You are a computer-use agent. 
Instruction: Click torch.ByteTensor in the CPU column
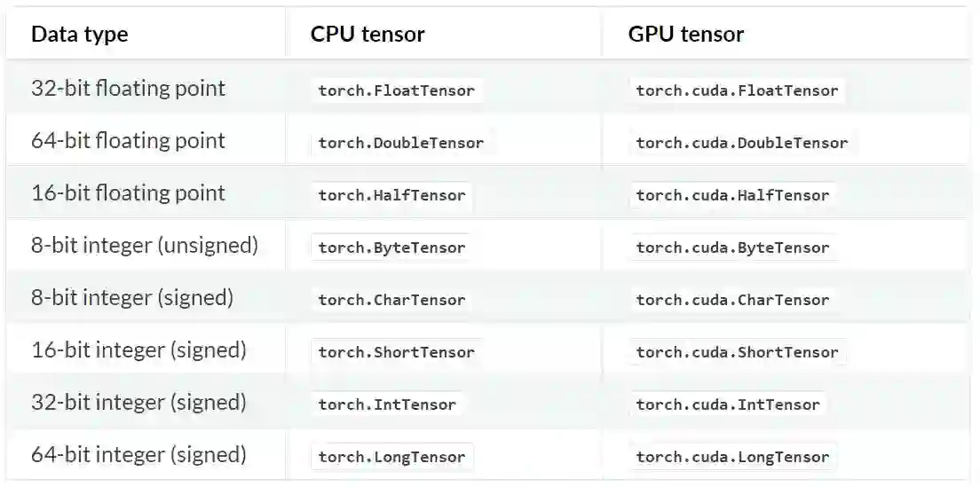391,247
